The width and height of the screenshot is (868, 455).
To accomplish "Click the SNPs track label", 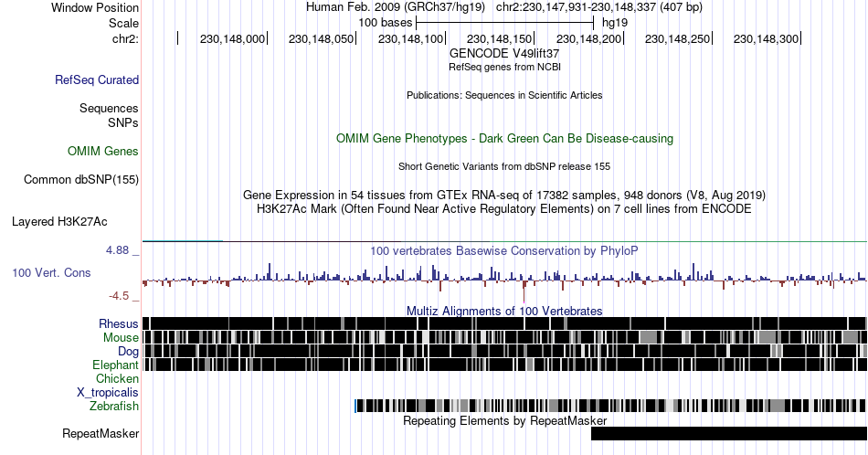I will pos(123,122).
